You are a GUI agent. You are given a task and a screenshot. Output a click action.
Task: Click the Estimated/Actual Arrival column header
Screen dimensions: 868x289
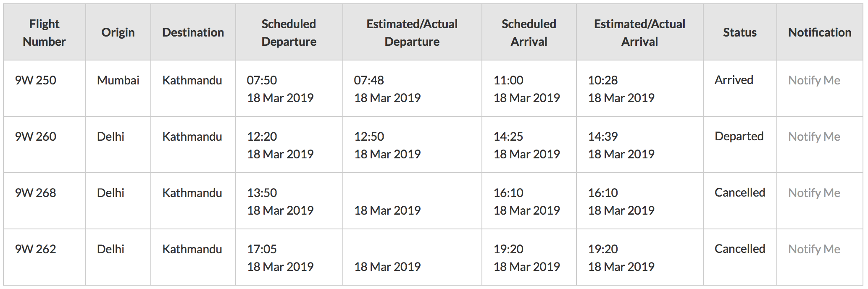point(639,32)
